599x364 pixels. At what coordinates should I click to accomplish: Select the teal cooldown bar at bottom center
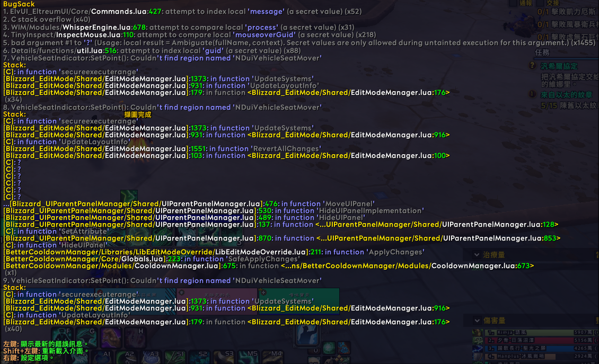click(x=299, y=301)
